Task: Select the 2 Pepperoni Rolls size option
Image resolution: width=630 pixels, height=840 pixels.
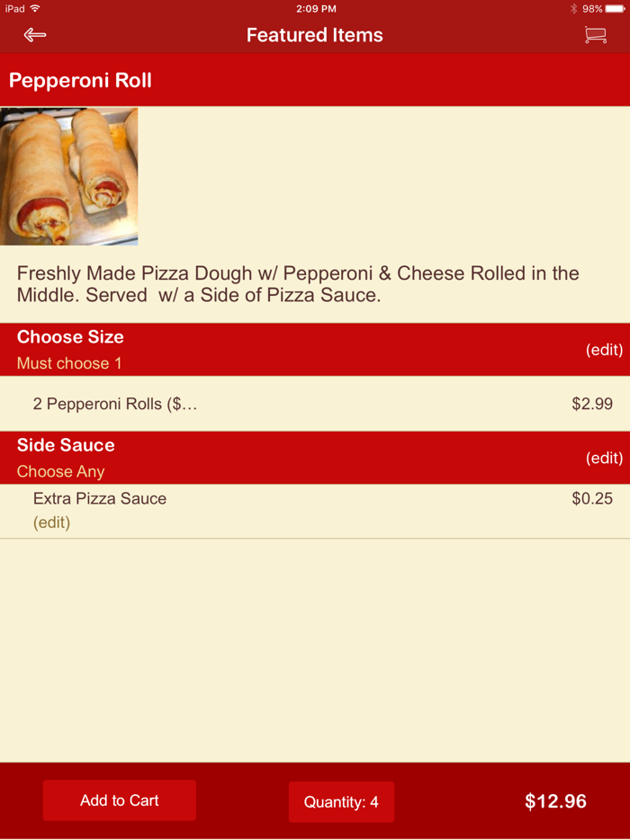Action: pyautogui.click(x=117, y=404)
